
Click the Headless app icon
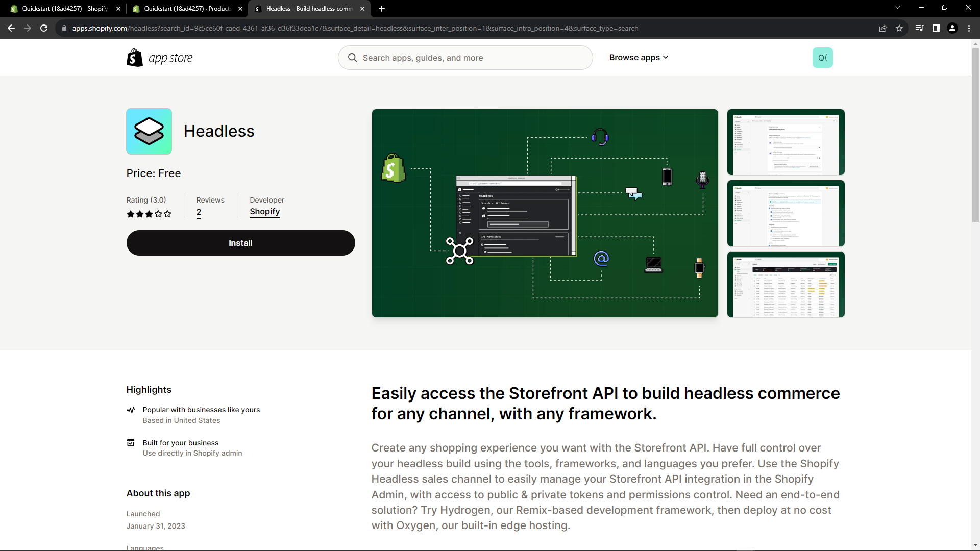149,131
